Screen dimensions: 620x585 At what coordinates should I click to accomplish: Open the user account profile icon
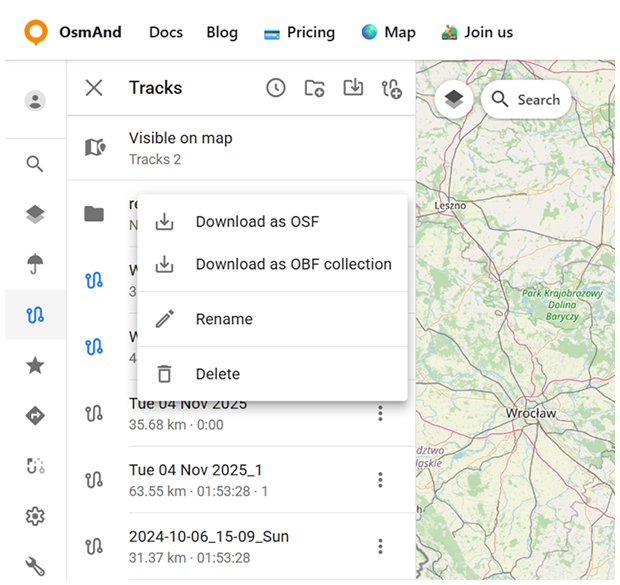(x=35, y=100)
